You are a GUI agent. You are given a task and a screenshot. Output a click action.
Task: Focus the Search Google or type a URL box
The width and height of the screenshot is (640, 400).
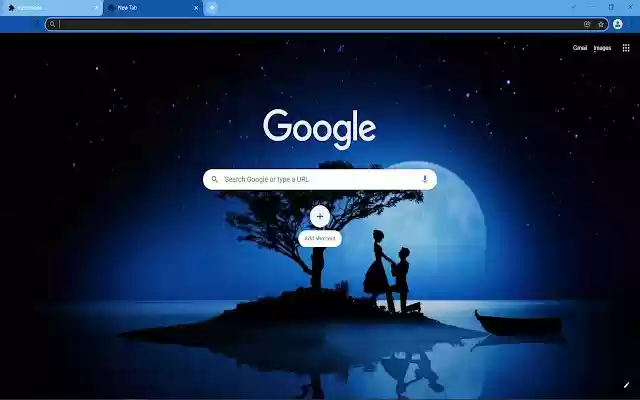pyautogui.click(x=320, y=179)
